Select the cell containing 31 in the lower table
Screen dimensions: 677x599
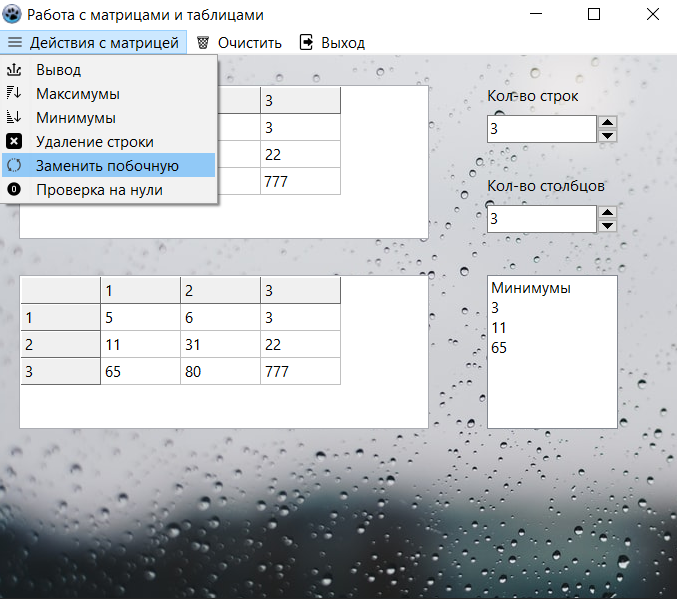click(220, 344)
